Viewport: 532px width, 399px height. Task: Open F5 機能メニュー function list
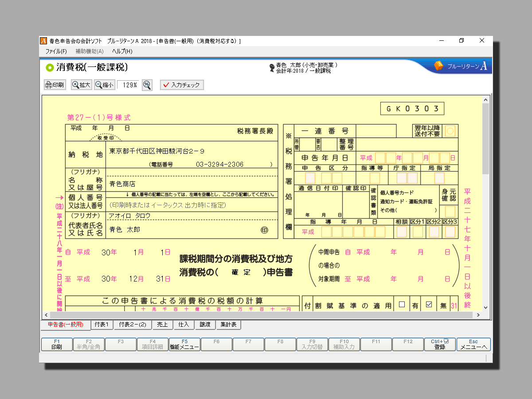(184, 344)
